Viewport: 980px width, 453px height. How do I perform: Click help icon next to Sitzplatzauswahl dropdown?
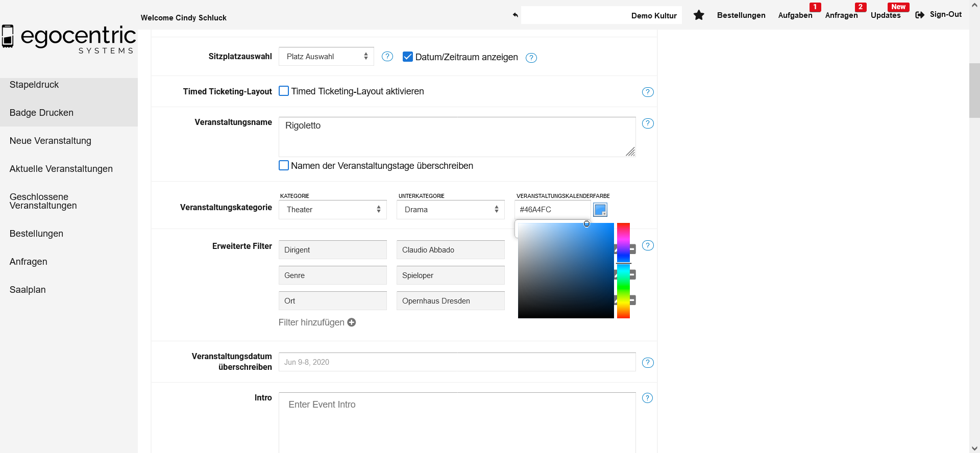(387, 57)
